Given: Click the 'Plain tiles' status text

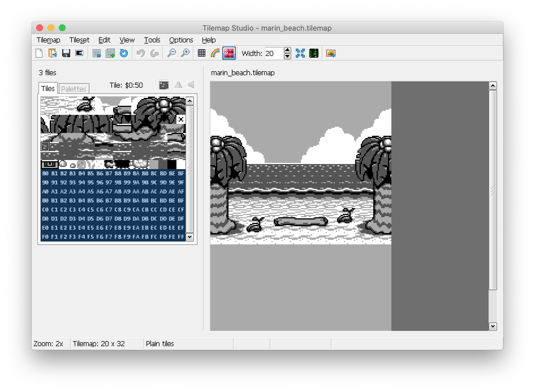Looking at the screenshot, I should [160, 344].
